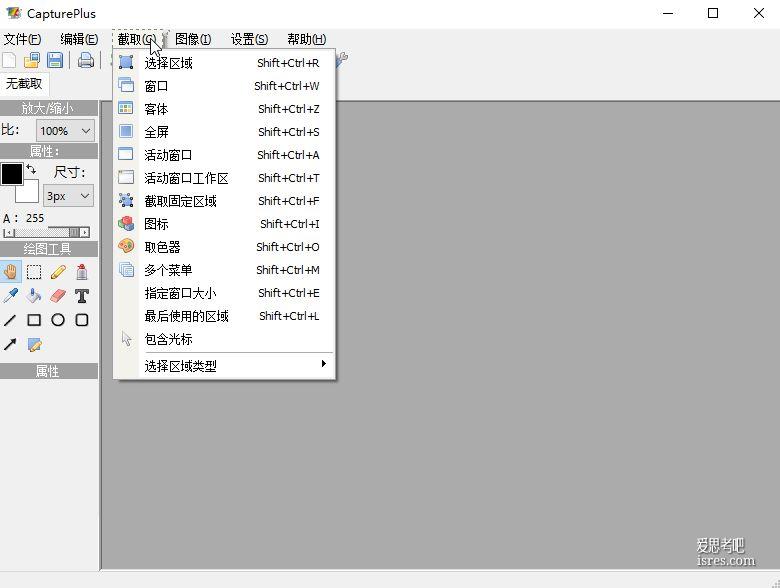Choose 指定窗口大小 menu entry
The width and height of the screenshot is (780, 588).
[224, 293]
